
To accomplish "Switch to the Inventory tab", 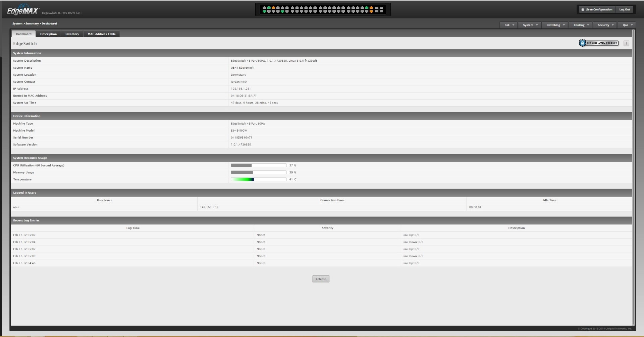I will [x=72, y=34].
